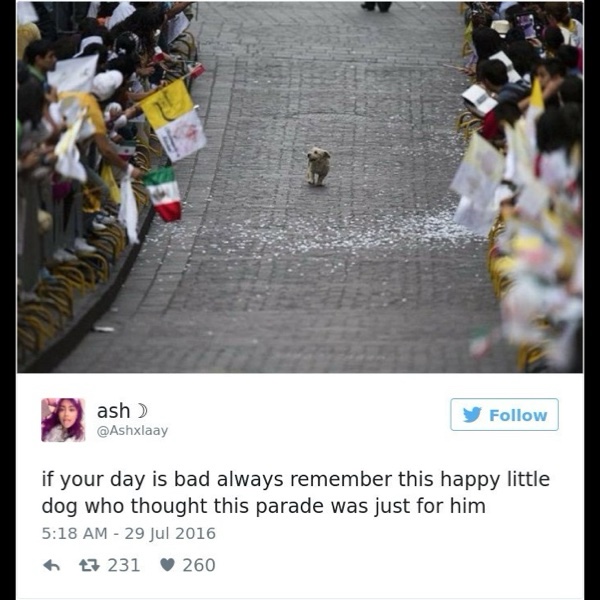
Task: Open ash's profile picture
Action: (63, 420)
